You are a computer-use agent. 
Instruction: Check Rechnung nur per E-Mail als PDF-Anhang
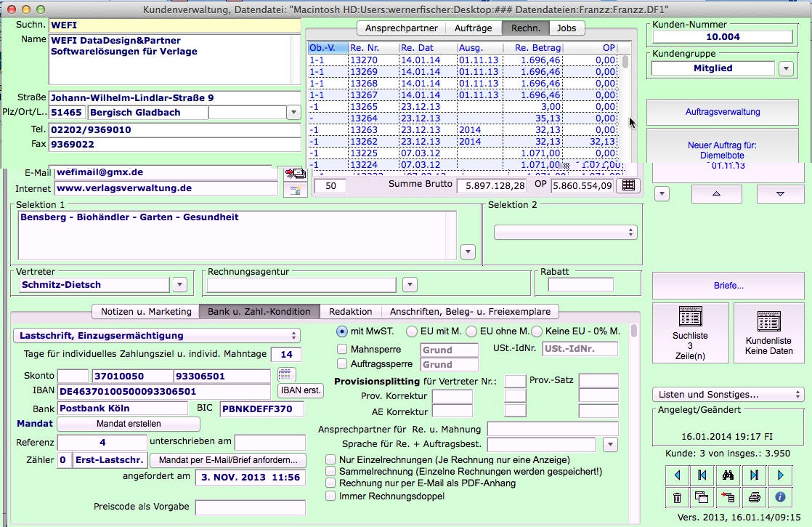point(331,483)
